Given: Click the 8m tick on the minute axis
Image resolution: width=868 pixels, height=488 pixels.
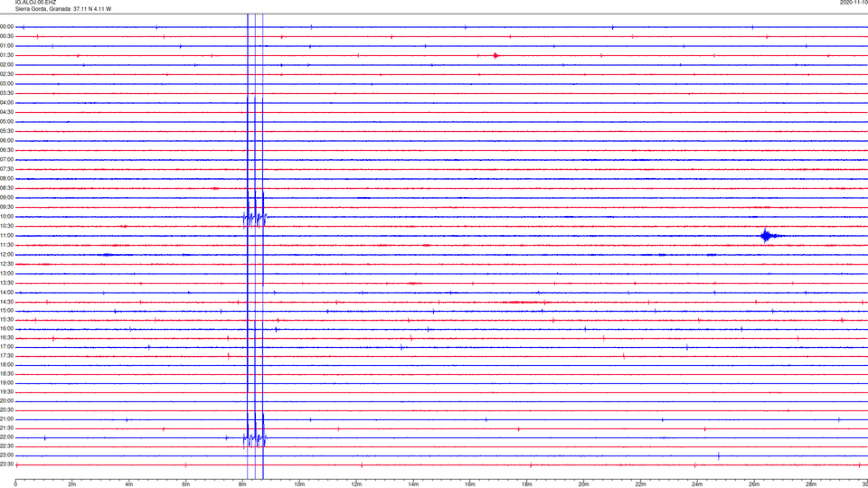Looking at the screenshot, I should click(242, 484).
